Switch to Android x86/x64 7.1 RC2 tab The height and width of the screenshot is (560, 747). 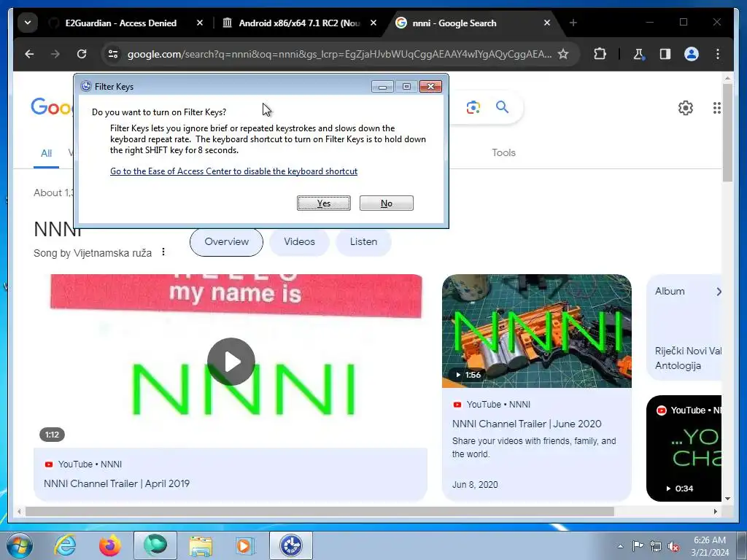(299, 23)
